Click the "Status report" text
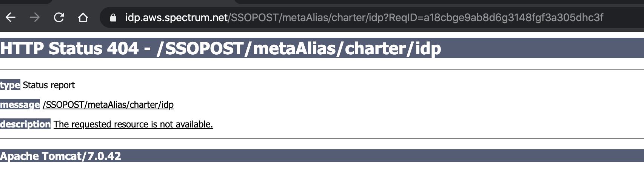The width and height of the screenshot is (644, 181). 49,85
